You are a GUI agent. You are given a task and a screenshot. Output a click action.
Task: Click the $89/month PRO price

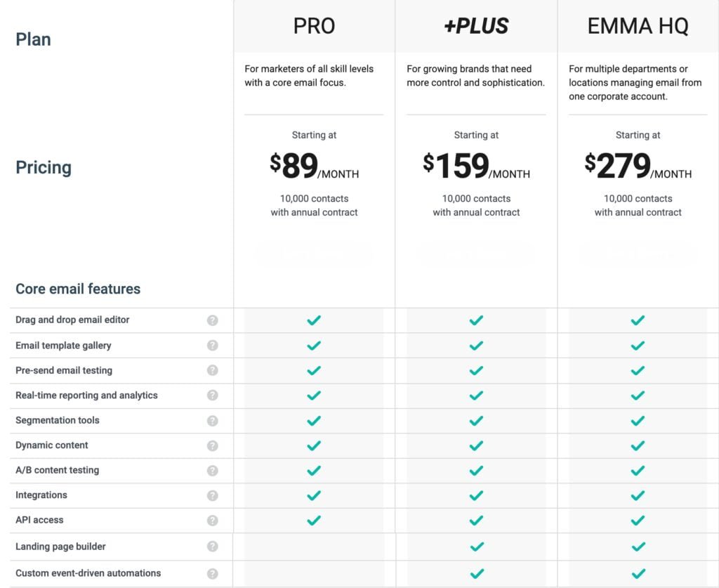314,166
